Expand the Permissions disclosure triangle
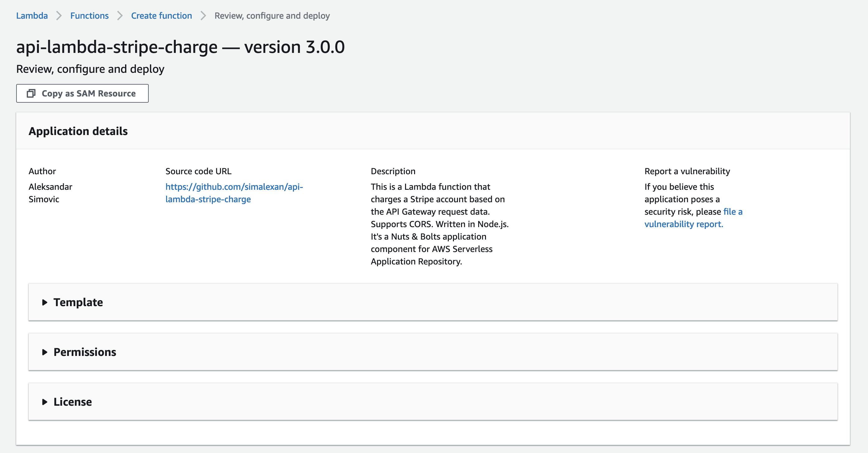 point(44,352)
